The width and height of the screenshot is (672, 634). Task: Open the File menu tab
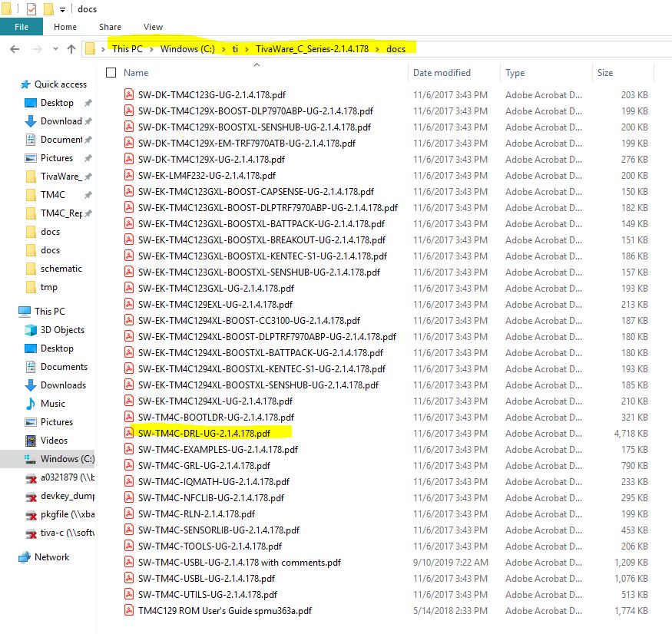(x=22, y=27)
